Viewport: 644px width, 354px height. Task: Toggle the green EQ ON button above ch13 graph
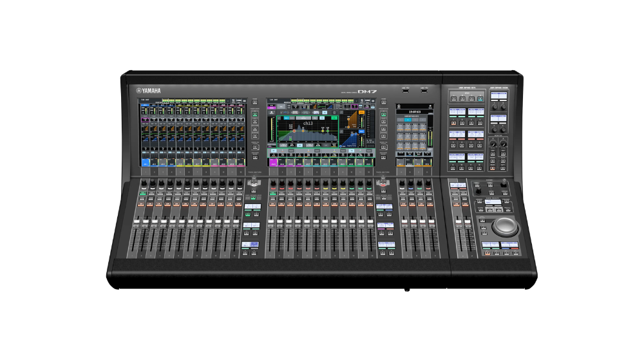[x=334, y=118]
